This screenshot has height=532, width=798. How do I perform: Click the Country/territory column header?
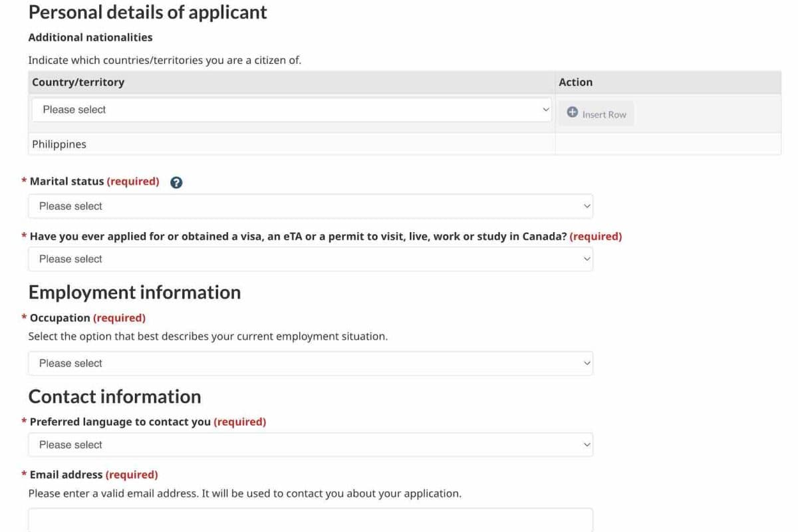(x=78, y=82)
